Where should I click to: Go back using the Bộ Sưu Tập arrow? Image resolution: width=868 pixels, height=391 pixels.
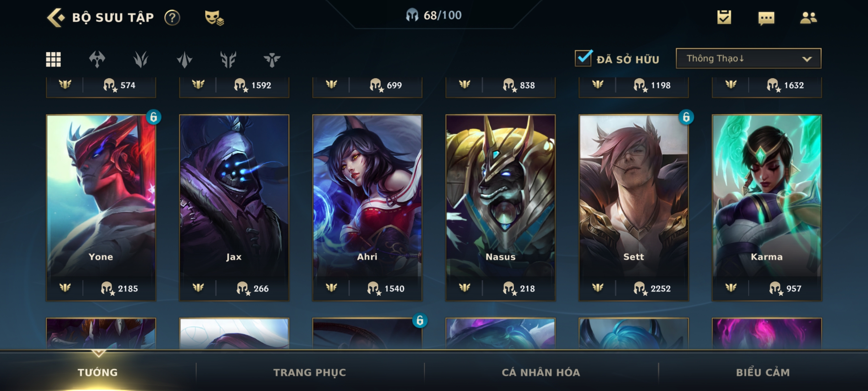[56, 17]
